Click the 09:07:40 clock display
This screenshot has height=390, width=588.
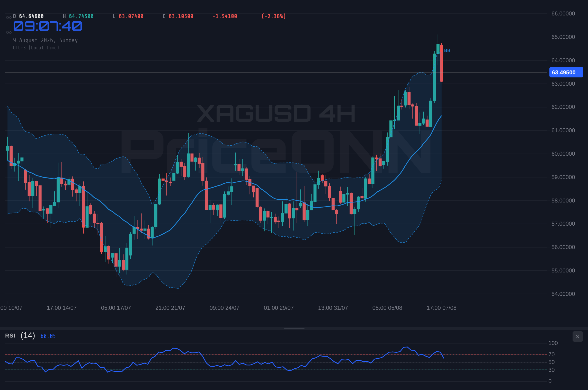point(48,26)
